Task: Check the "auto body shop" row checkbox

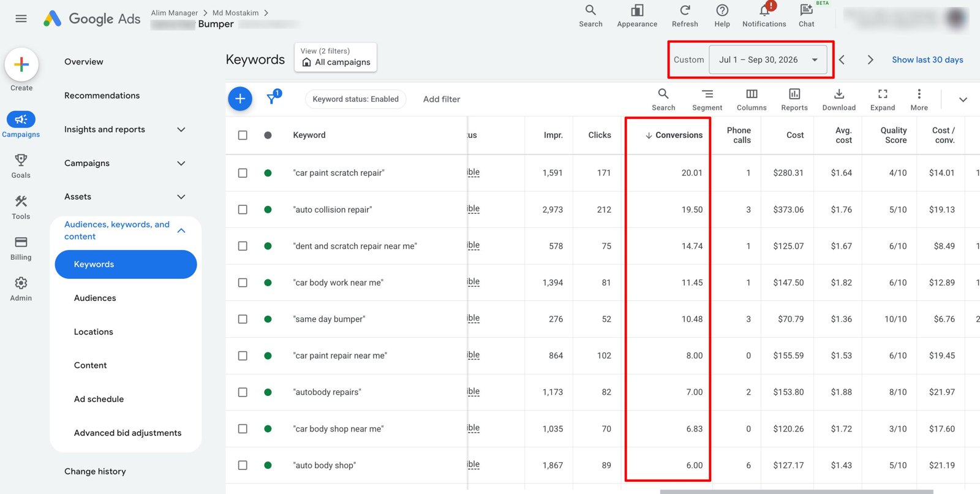Action: tap(243, 465)
